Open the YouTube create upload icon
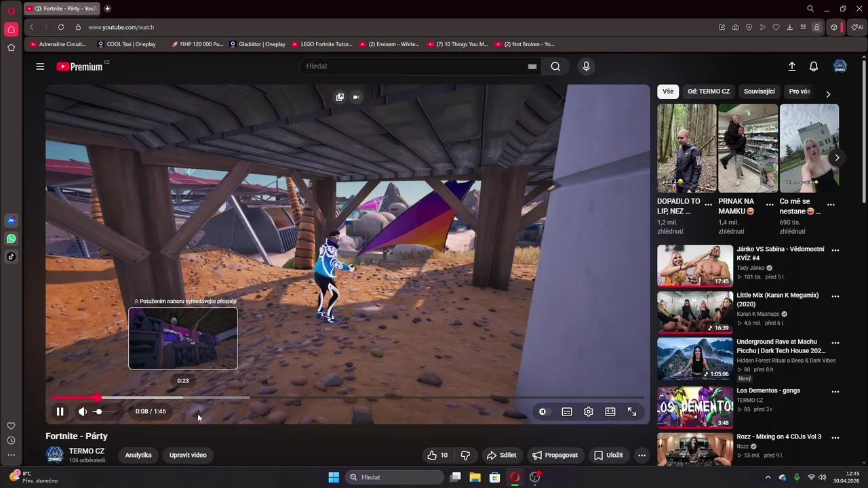Image resolution: width=868 pixels, height=488 pixels. coord(791,66)
